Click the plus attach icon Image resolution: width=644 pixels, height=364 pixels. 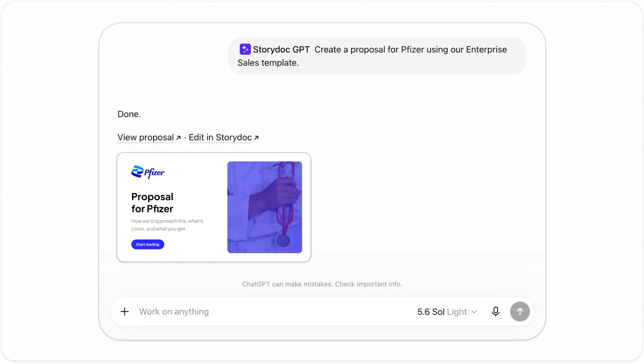(124, 311)
